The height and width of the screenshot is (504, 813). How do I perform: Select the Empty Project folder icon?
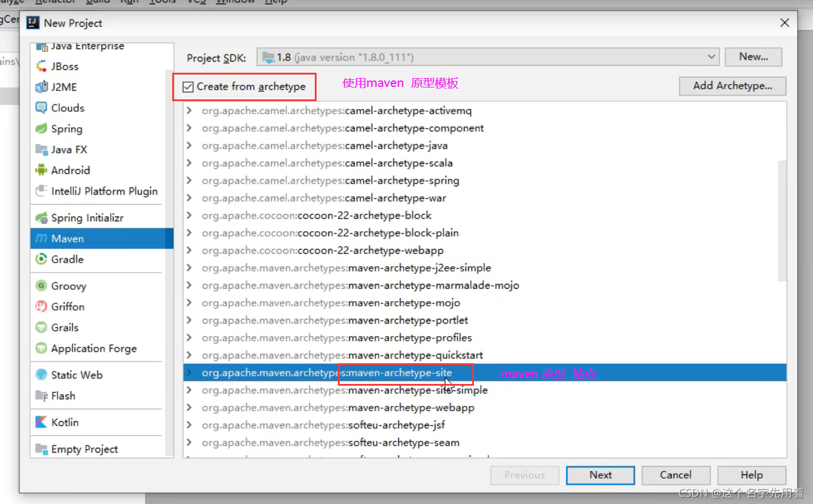(41, 449)
